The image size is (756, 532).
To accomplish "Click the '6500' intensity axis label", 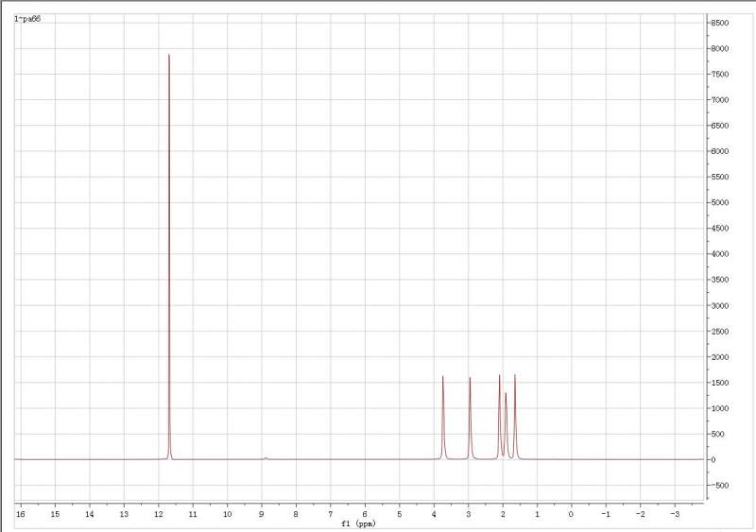I will (720, 126).
